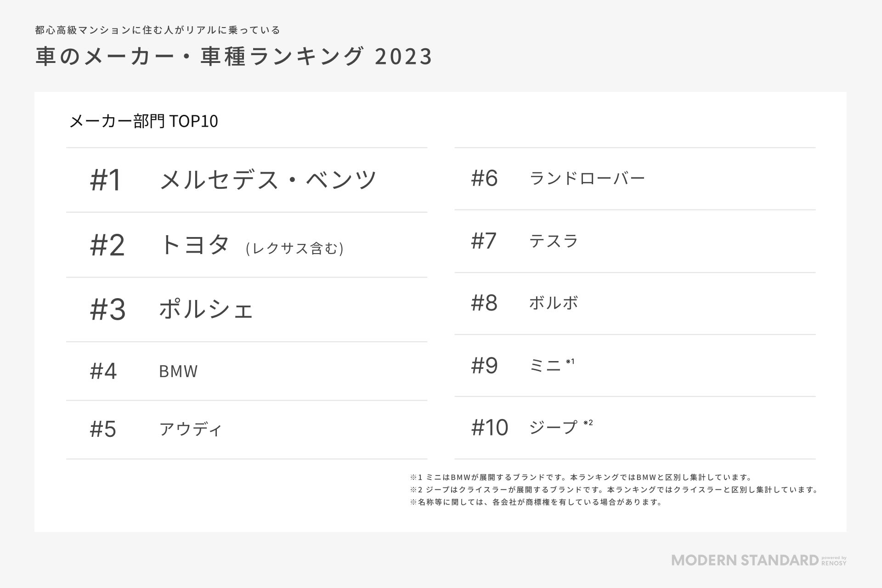
Task: Click the BMW entry
Action: coord(178,371)
